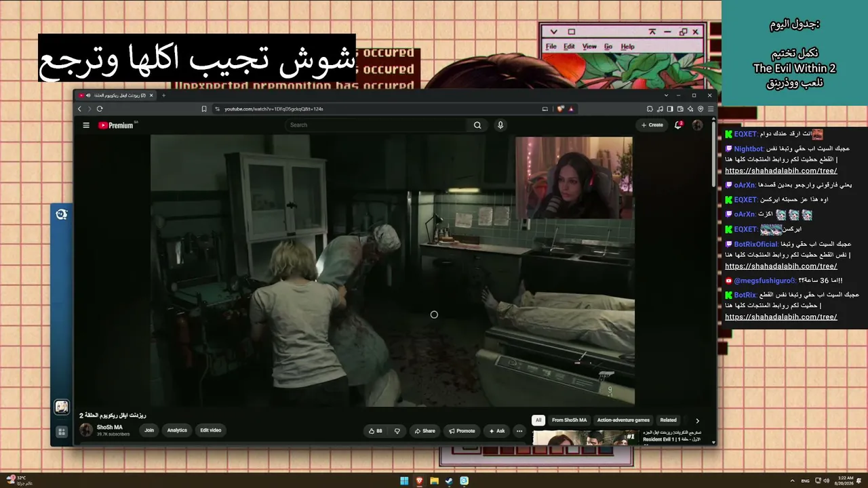Toggle the browser sidebar panel
The image size is (868, 488).
670,108
